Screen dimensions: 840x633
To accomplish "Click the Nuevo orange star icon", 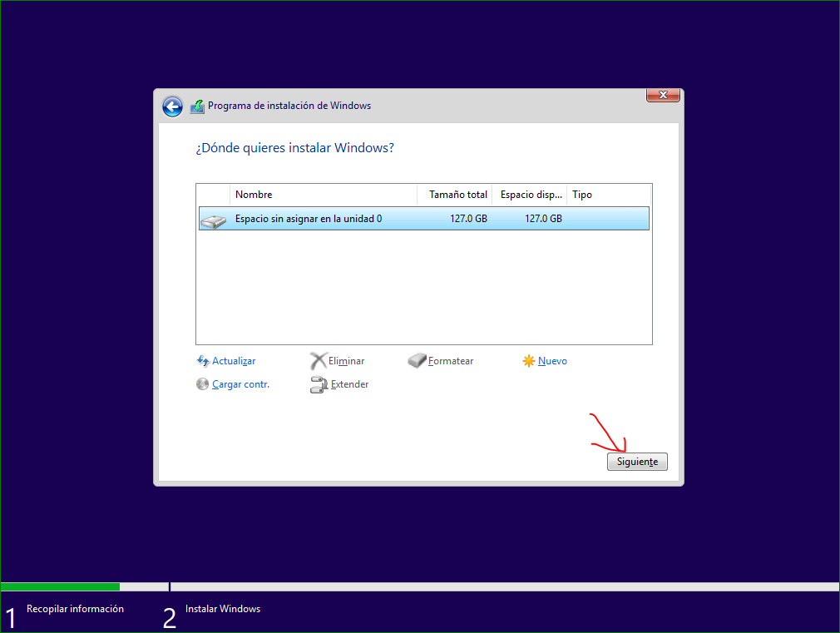I will [529, 361].
